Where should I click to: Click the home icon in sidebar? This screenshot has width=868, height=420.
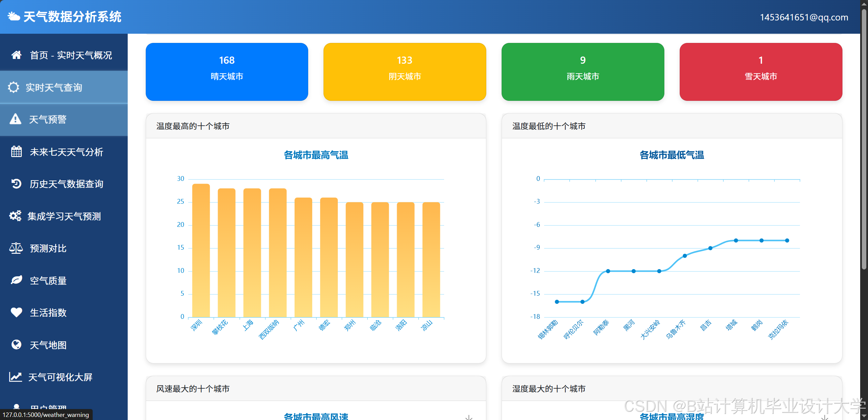16,55
